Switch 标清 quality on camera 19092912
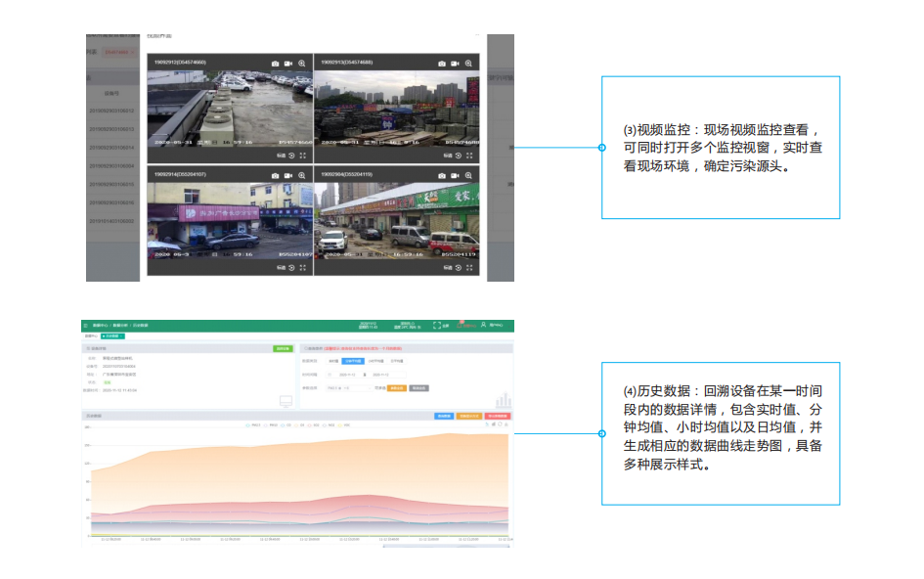This screenshot has height=579, width=924. [x=281, y=156]
